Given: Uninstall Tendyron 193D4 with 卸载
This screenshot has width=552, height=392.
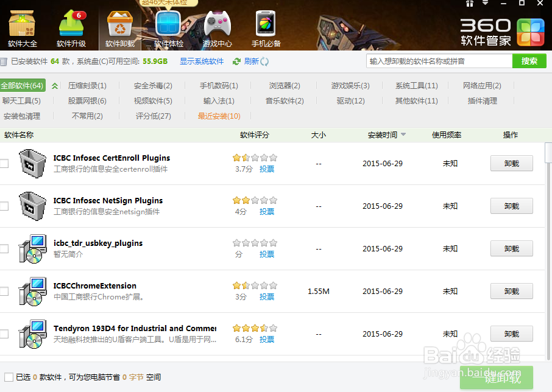Looking at the screenshot, I should coord(512,334).
